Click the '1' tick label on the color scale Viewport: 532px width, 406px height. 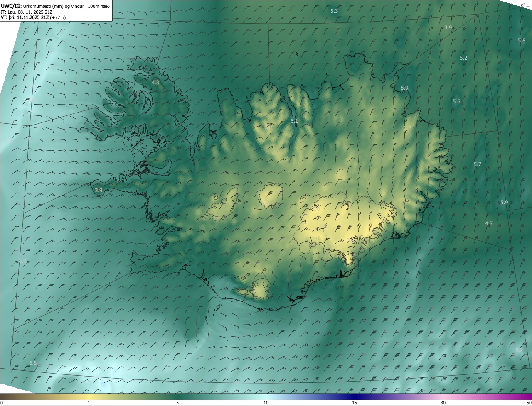point(89,403)
